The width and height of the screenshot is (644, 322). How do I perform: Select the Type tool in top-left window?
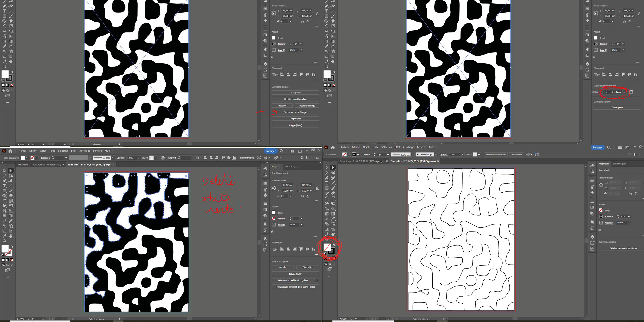pos(4,11)
